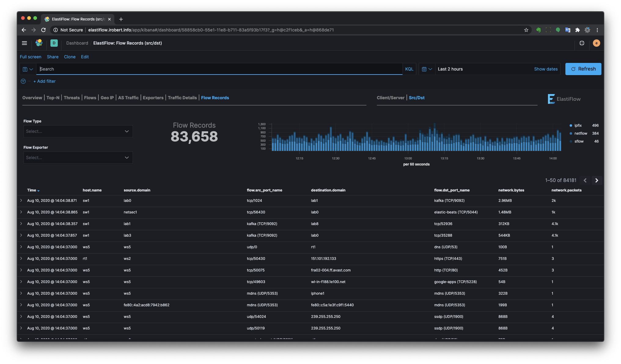Bookmark this page with the star
The width and height of the screenshot is (621, 364).
coord(526,30)
